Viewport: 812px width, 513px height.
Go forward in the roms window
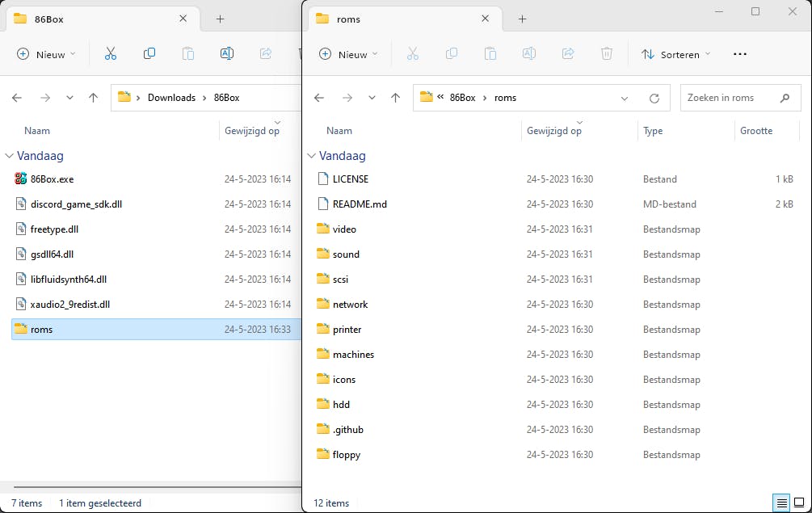tap(347, 98)
